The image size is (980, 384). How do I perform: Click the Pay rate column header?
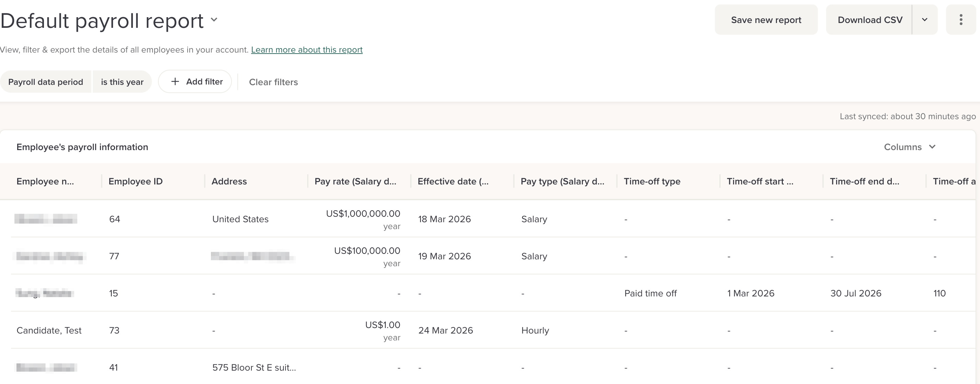coord(355,182)
